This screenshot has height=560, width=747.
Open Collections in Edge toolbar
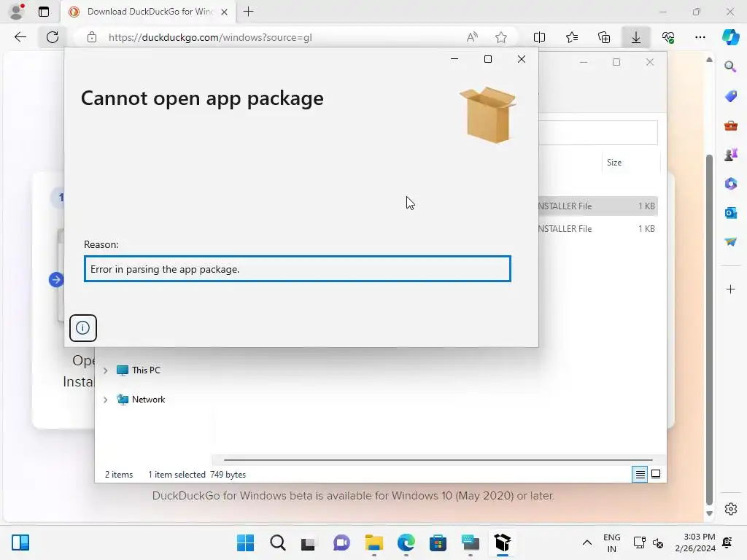[603, 37]
